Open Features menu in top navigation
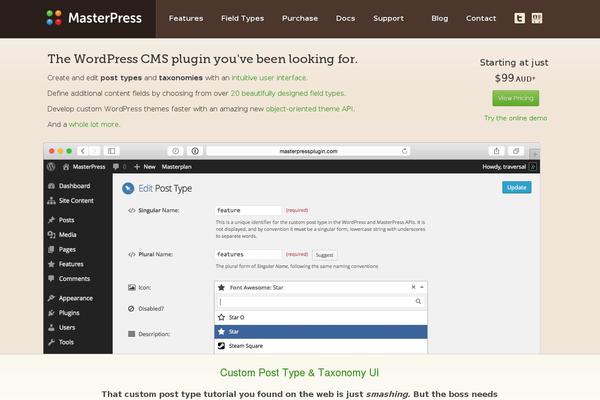Screen dimensions: 600x400 click(186, 18)
